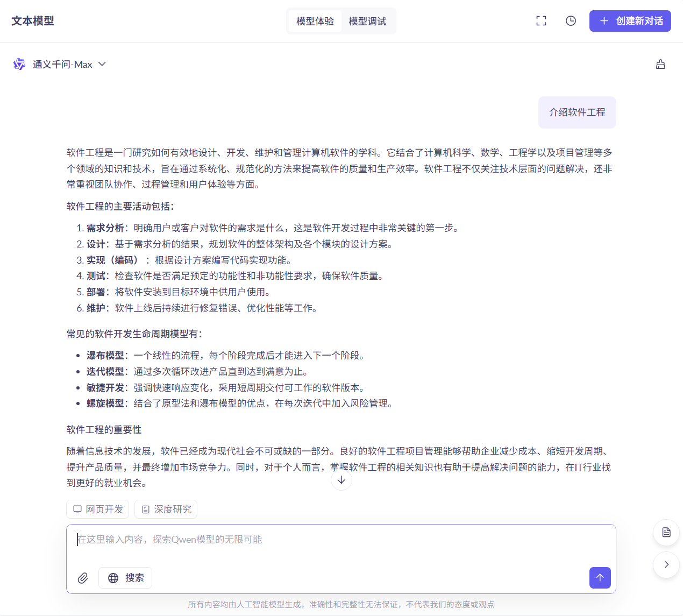Click the 实现（编码） list item
Image resolution: width=683 pixels, height=616 pixels.
point(184,260)
